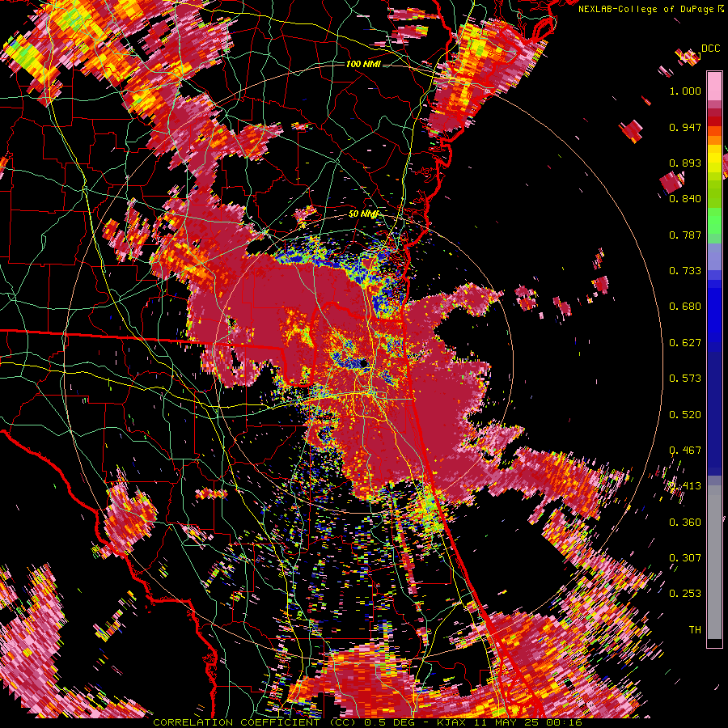This screenshot has width=728, height=728.
Task: Pick the light pink top segment of the color bar
Action: tap(714, 86)
